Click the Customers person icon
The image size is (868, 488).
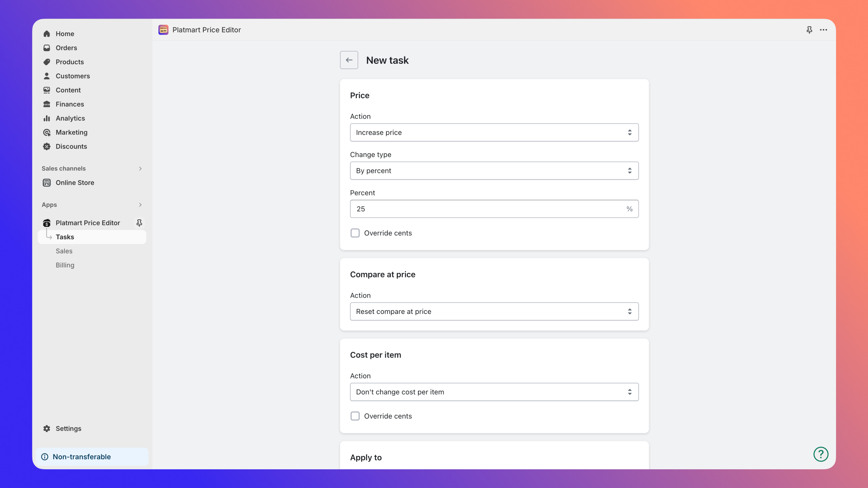tap(47, 76)
